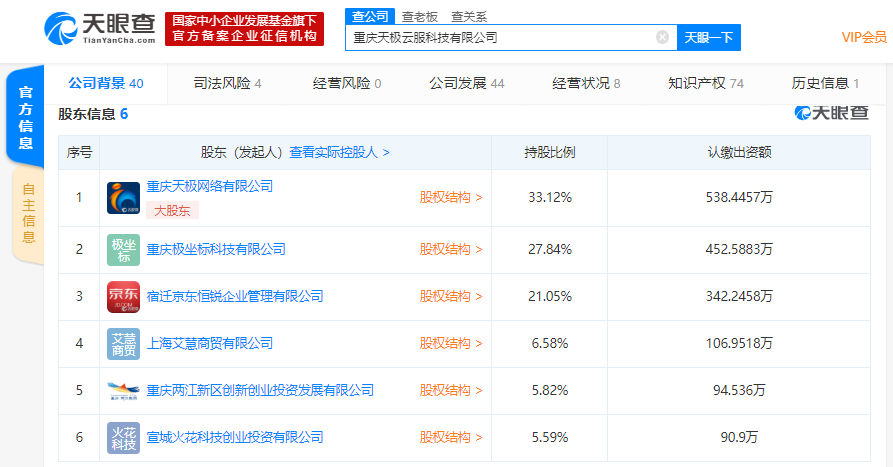Screen dimensions: 893x467
Task: Open the VIP会员 link
Action: click(864, 37)
